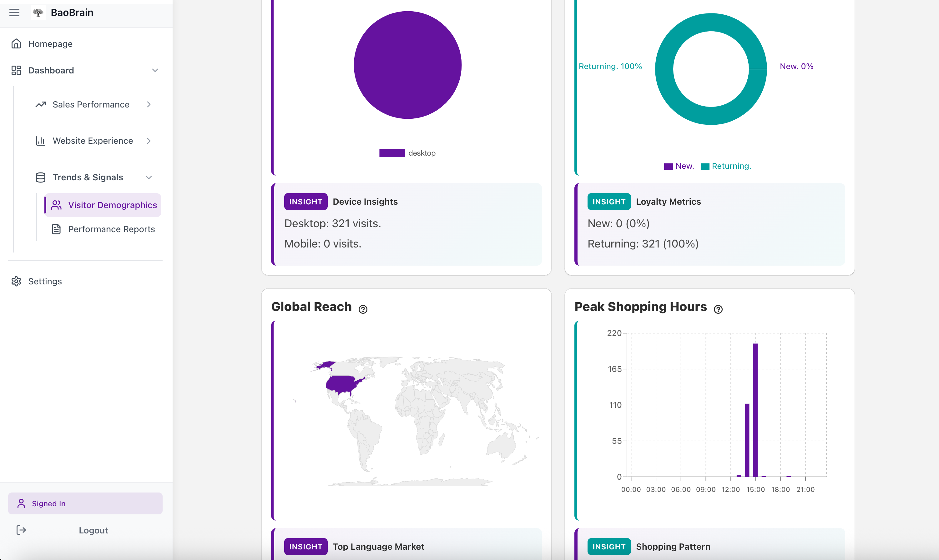Expand the Website Experience submenu
Screen dimensions: 939x560
(x=149, y=141)
